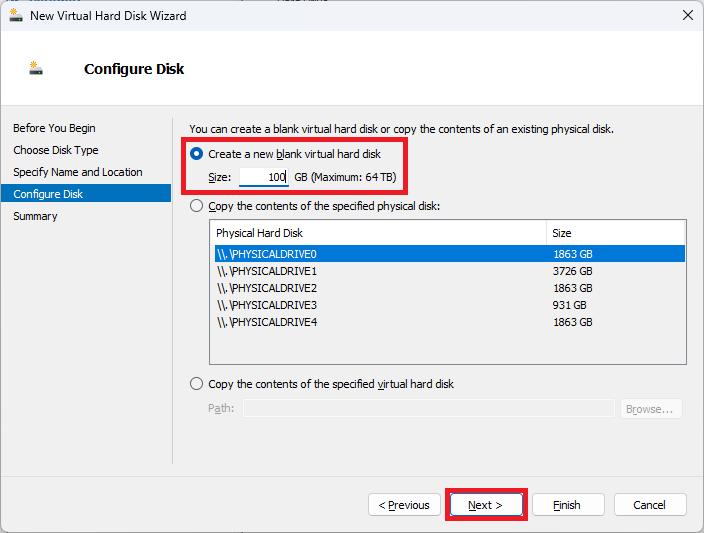The image size is (704, 533).
Task: Select PHYSICALDRIVE1 with 3726 GB size
Action: pos(450,271)
